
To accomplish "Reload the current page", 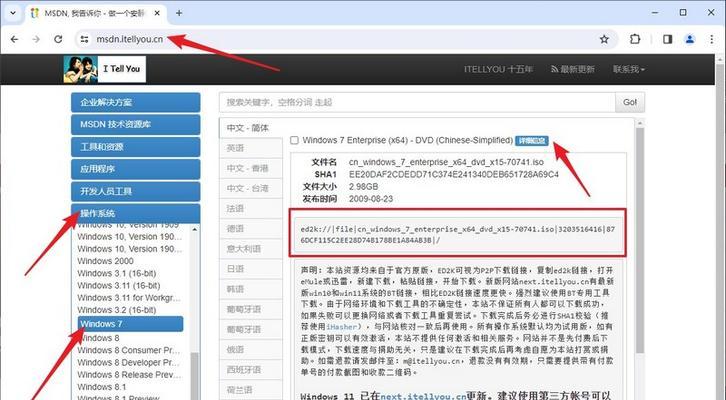I will coord(58,39).
